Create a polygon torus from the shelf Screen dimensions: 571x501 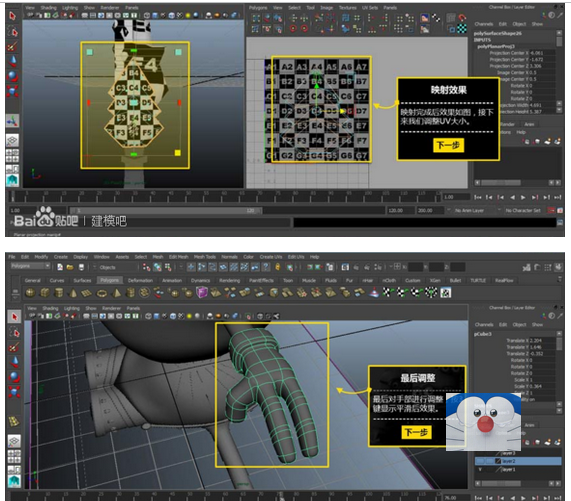click(102, 292)
